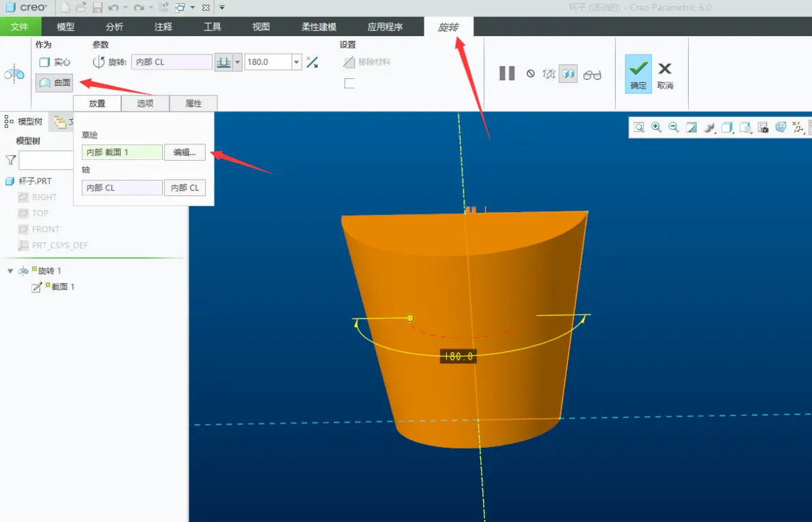The width and height of the screenshot is (812, 522).
Task: Click the refit zoom icon in the graphics toolbar
Action: (639, 127)
